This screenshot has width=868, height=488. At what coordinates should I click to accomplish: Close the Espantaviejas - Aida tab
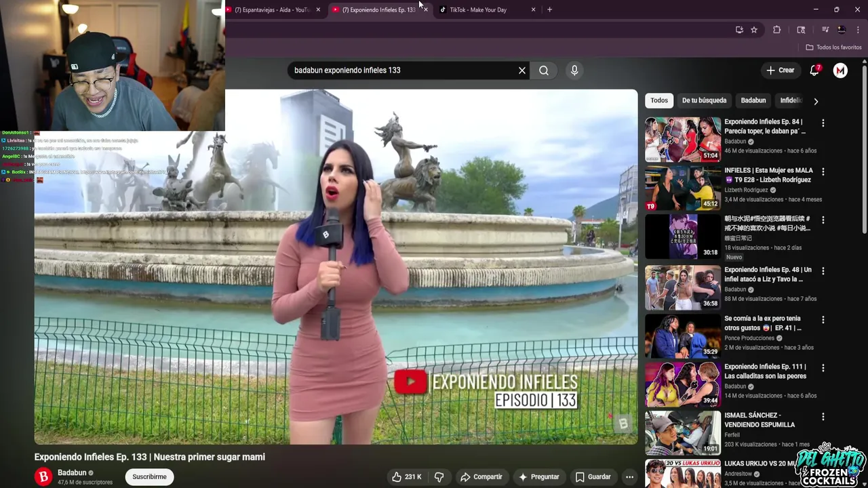(319, 9)
